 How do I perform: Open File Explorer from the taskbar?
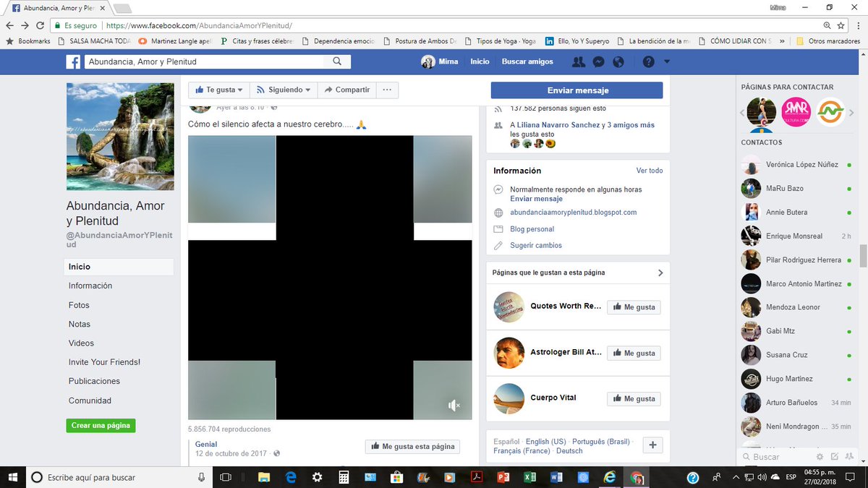[x=264, y=477]
